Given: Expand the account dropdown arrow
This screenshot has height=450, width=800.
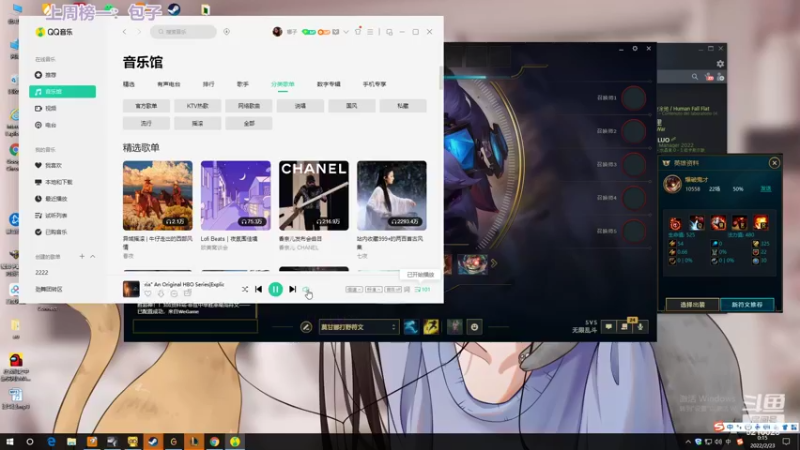Looking at the screenshot, I should [346, 32].
